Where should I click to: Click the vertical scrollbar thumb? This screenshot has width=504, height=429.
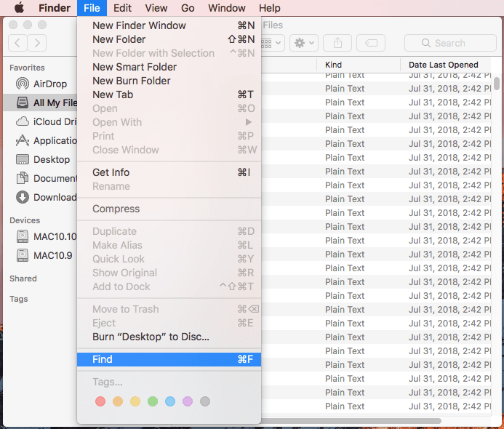(x=497, y=83)
